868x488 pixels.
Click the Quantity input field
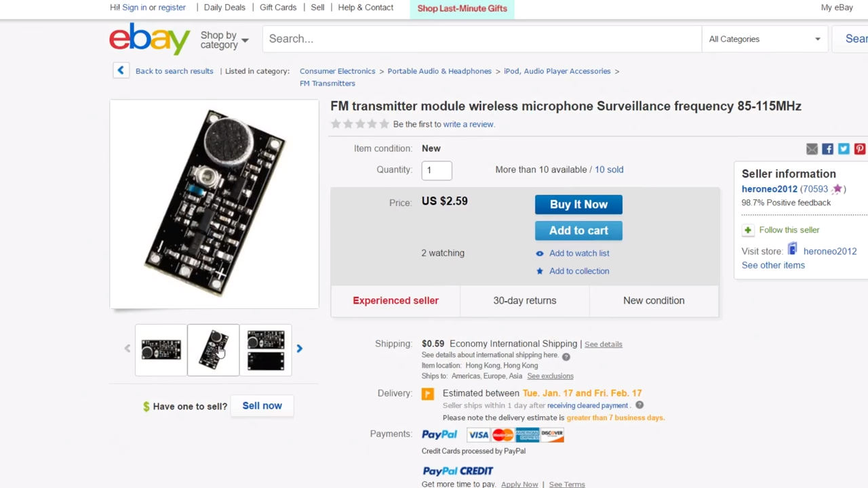point(437,170)
